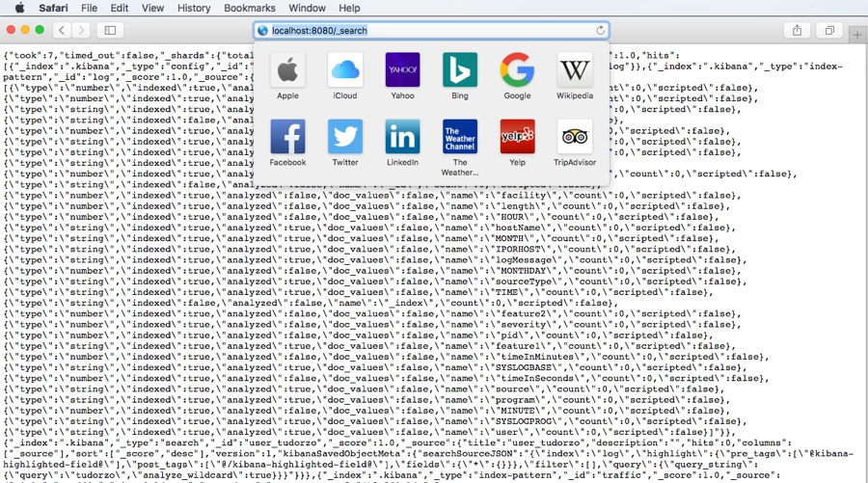Add a new tab with plus button
The image size is (868, 483).
[857, 35]
